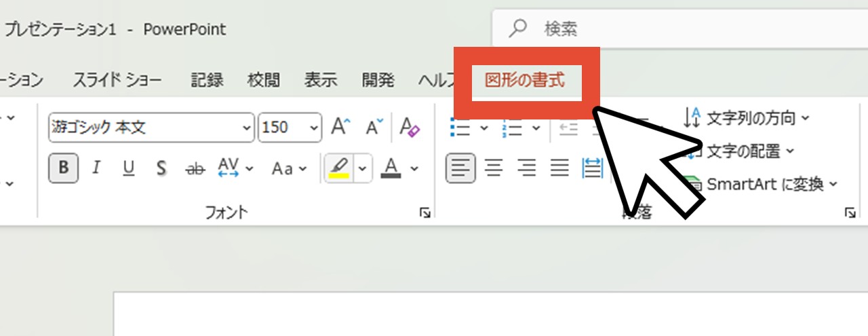Open font color dropdown arrow

click(414, 168)
